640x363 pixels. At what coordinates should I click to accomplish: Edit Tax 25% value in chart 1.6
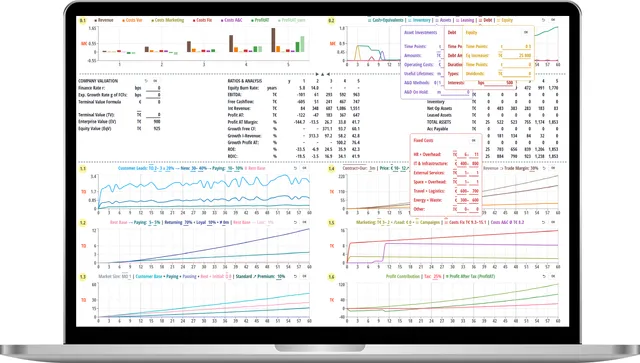tap(437, 276)
